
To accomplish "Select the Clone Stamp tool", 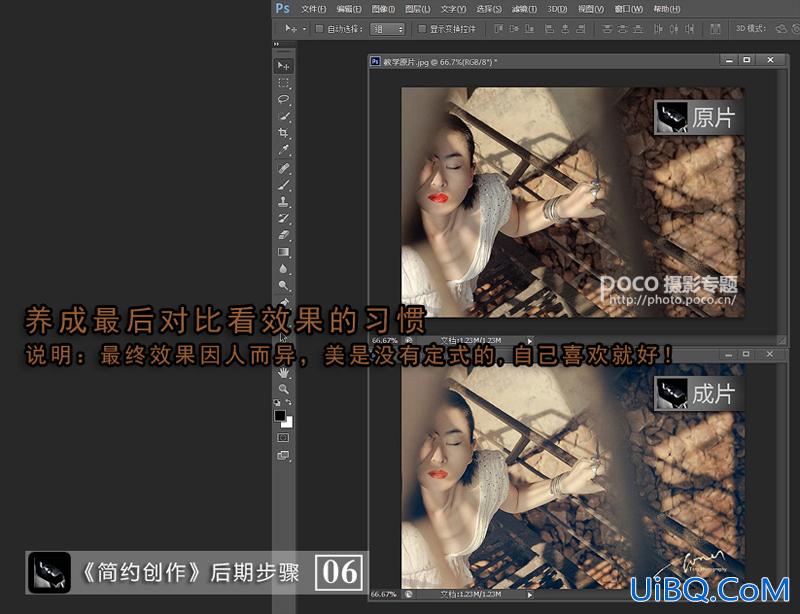I will 283,202.
